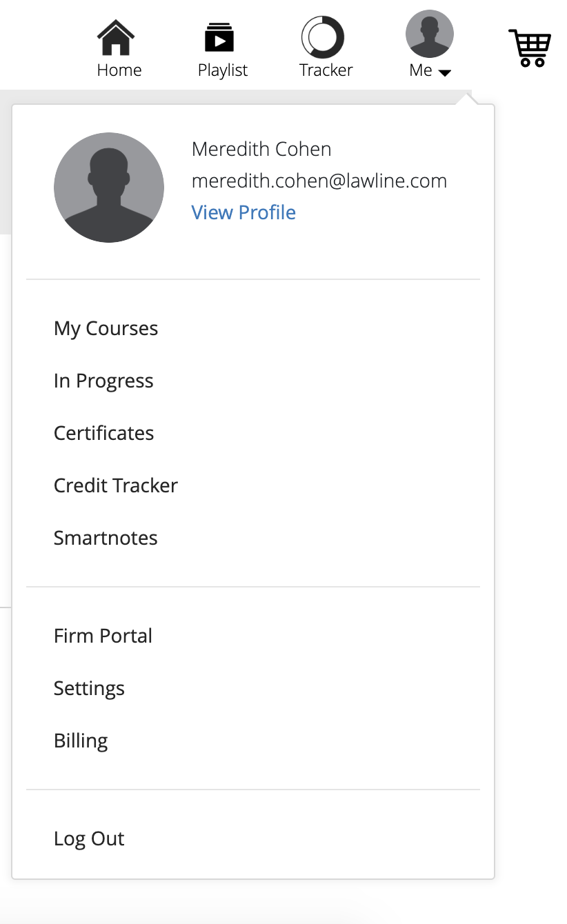Viewport: 567px width, 924px height.
Task: Open the shopping cart icon
Action: click(530, 48)
